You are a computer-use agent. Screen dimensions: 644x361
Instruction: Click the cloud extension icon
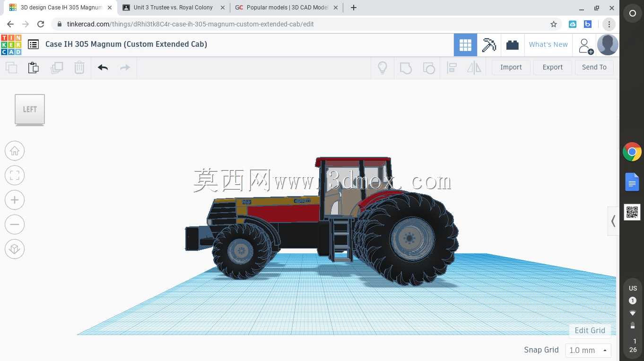point(573,24)
